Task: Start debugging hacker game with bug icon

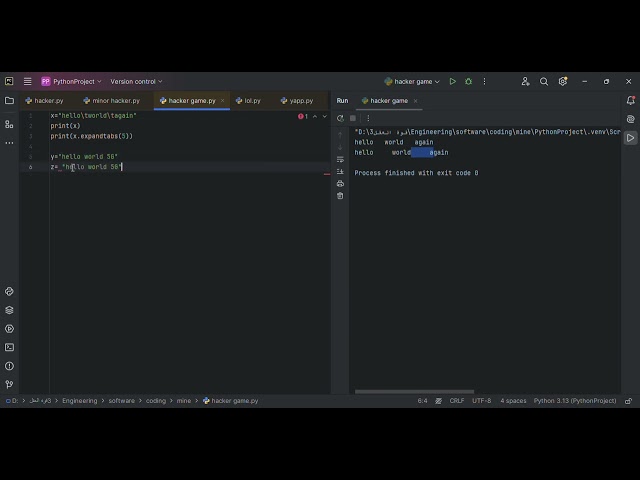Action: 469,82
